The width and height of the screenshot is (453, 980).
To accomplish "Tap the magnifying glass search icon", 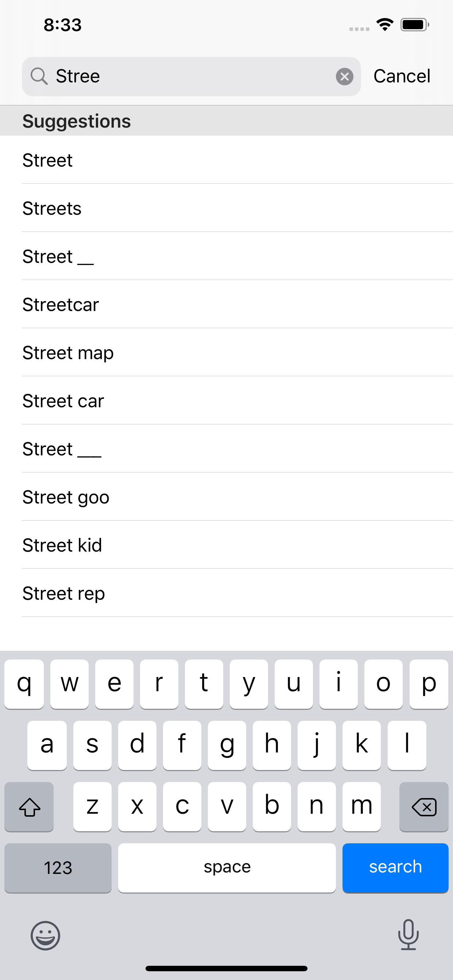I will 39,76.
